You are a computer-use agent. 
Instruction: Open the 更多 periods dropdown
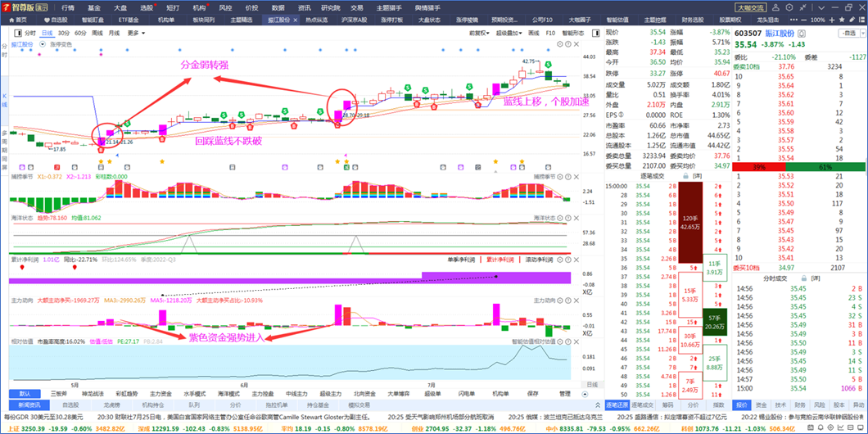click(136, 34)
